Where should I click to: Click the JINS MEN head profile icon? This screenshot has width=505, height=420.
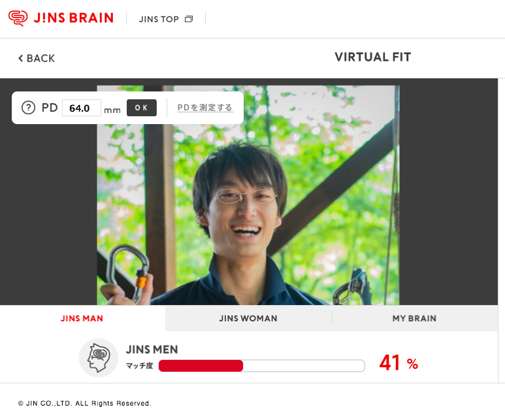(99, 358)
